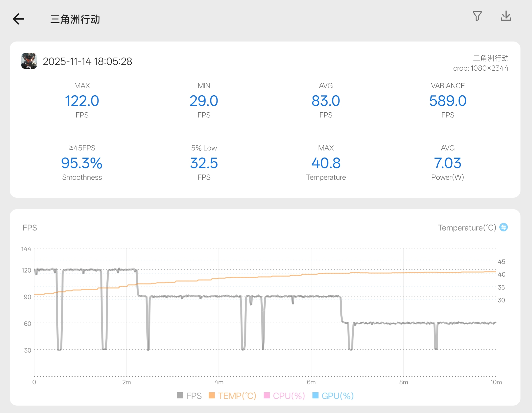The width and height of the screenshot is (532, 413).
Task: Toggle TEMP(°C) series in legend
Action: pyautogui.click(x=237, y=396)
